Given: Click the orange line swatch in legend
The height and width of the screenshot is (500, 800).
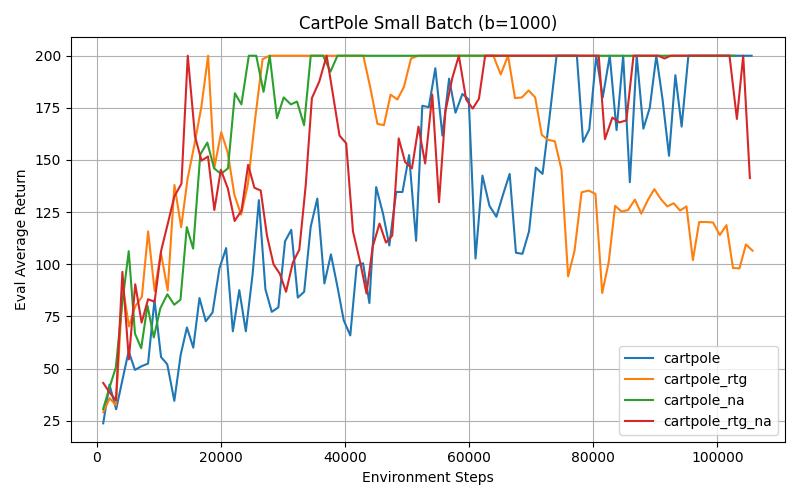Looking at the screenshot, I should coord(639,379).
